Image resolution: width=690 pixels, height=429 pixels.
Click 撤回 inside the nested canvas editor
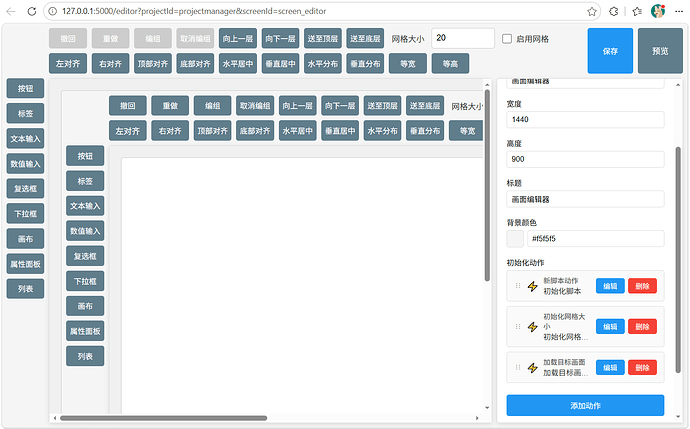click(x=128, y=106)
